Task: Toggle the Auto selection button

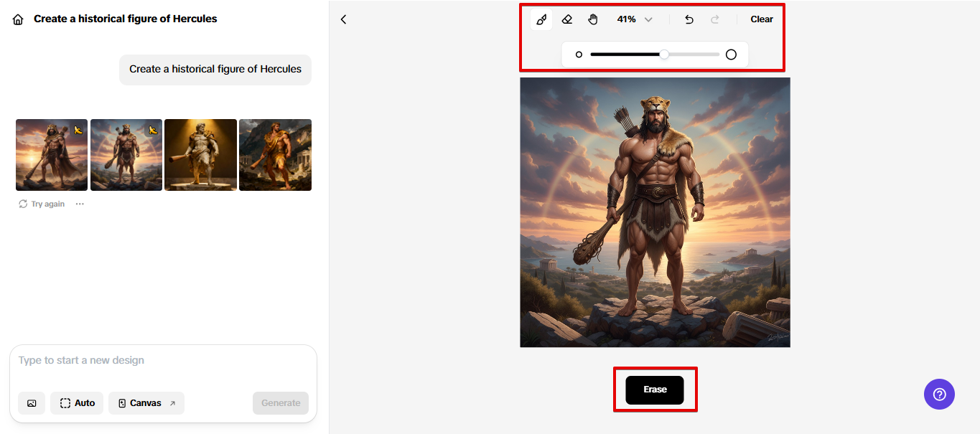Action: coord(78,403)
